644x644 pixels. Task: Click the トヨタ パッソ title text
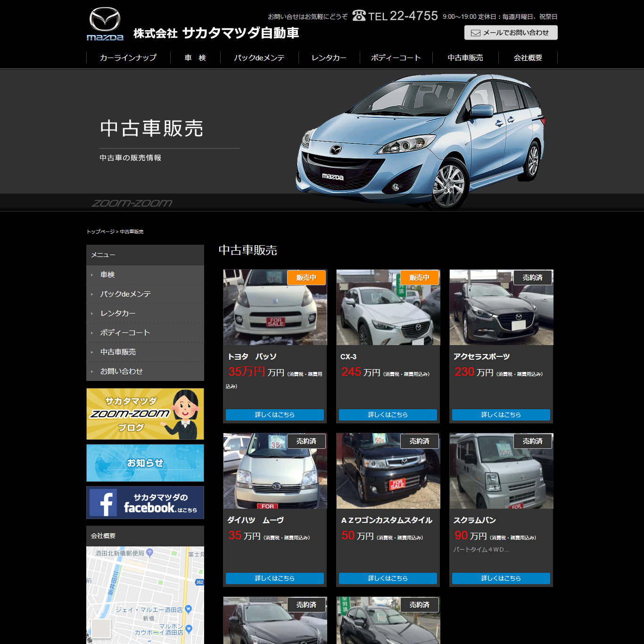coord(252,356)
